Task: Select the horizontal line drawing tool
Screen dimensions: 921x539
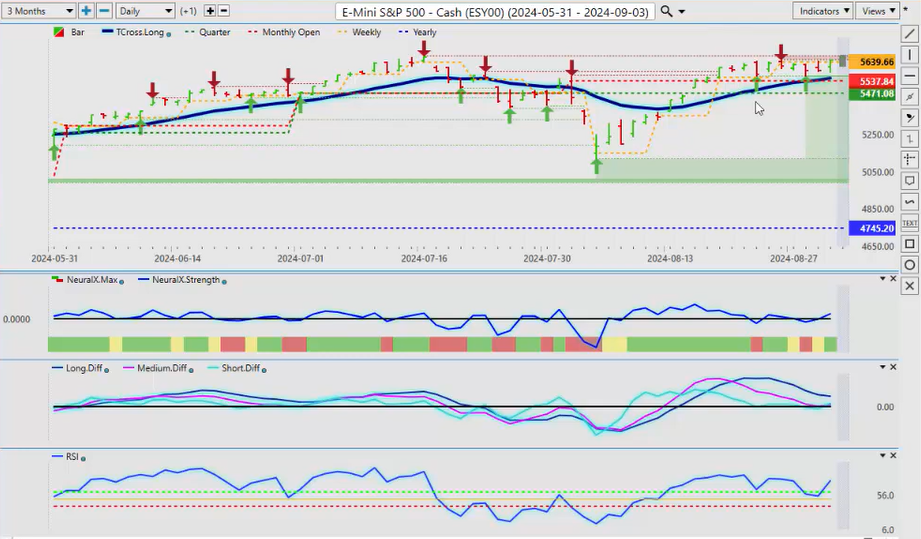Action: [909, 75]
